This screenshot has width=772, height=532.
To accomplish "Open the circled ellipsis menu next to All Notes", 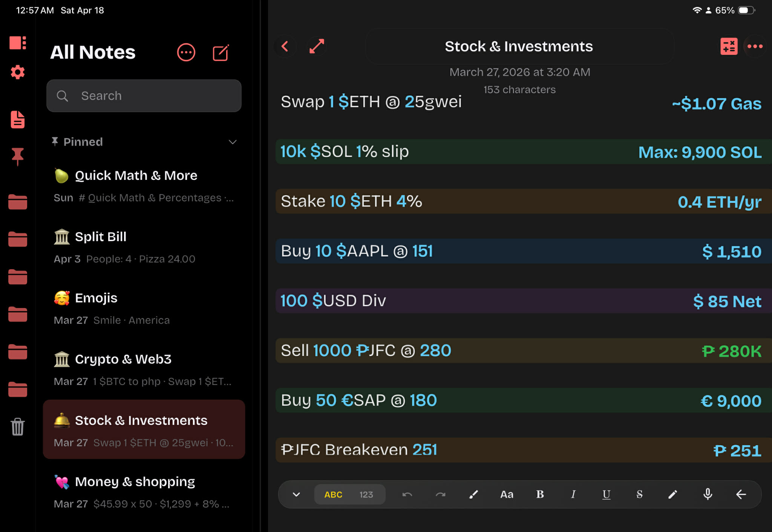I will [186, 52].
